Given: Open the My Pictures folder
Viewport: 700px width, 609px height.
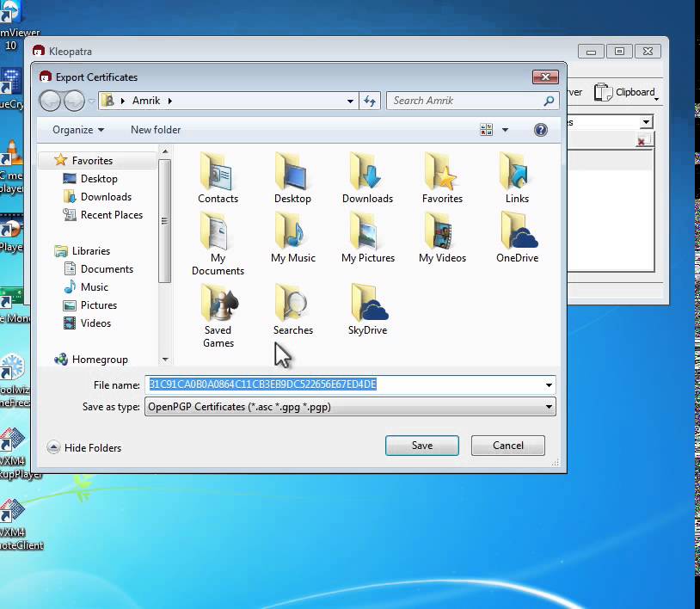Looking at the screenshot, I should (x=368, y=238).
